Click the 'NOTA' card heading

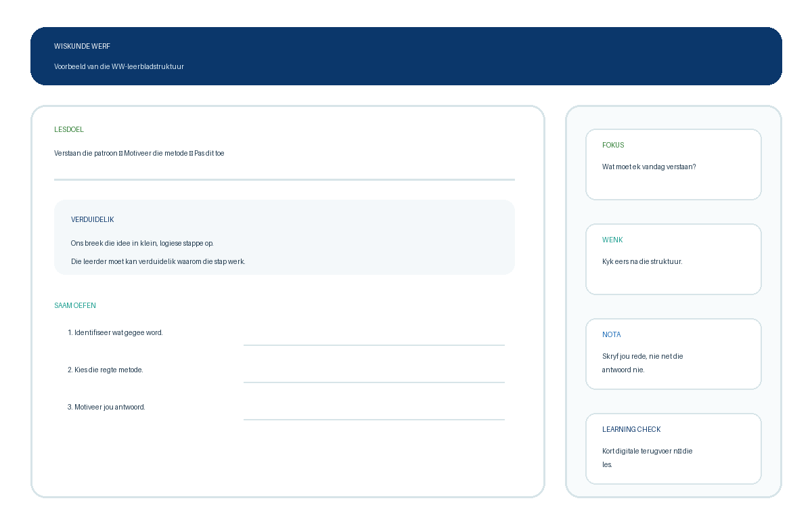coord(612,334)
